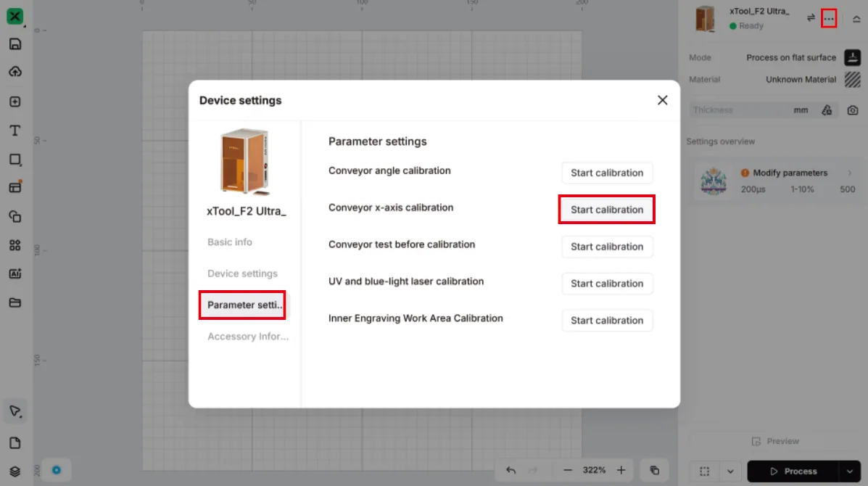Start UV and blue-light laser calibration
Image resolution: width=868 pixels, height=486 pixels.
pyautogui.click(x=607, y=284)
